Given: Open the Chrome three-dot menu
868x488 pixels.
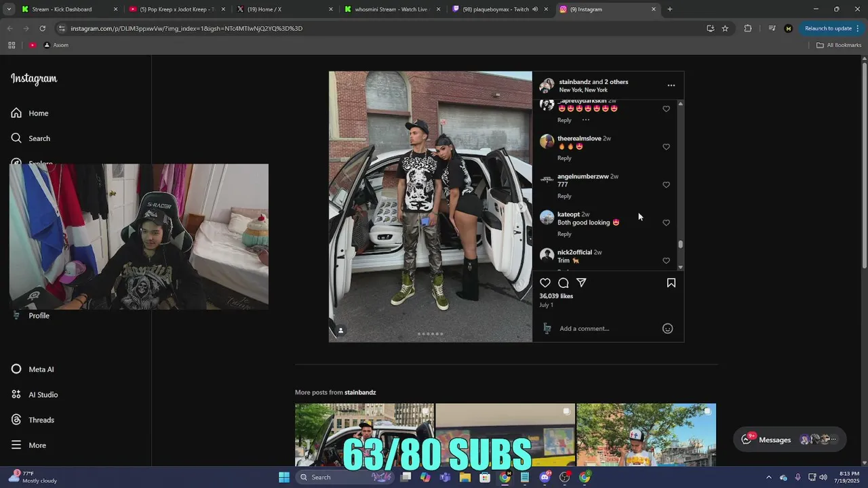Looking at the screenshot, I should click(858, 28).
